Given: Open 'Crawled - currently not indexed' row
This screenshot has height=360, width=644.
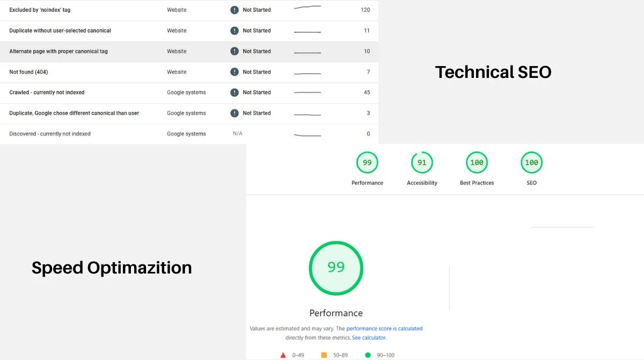Looking at the screenshot, I should (189, 92).
